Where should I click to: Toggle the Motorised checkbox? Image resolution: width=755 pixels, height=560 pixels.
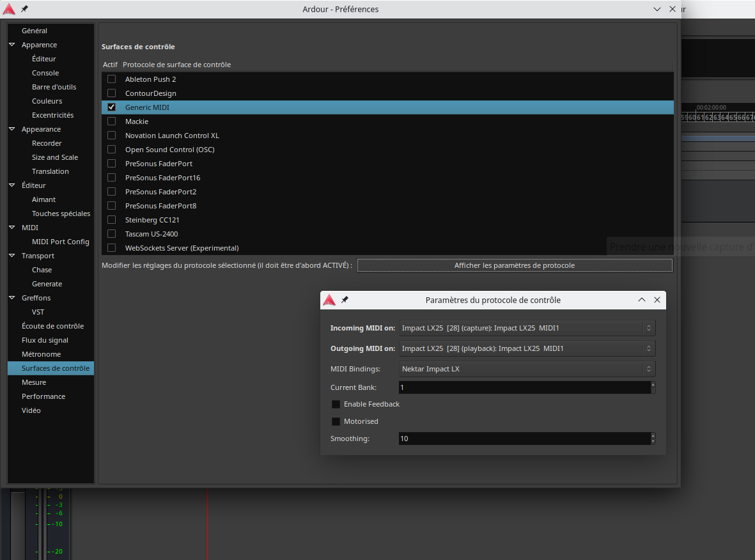336,421
